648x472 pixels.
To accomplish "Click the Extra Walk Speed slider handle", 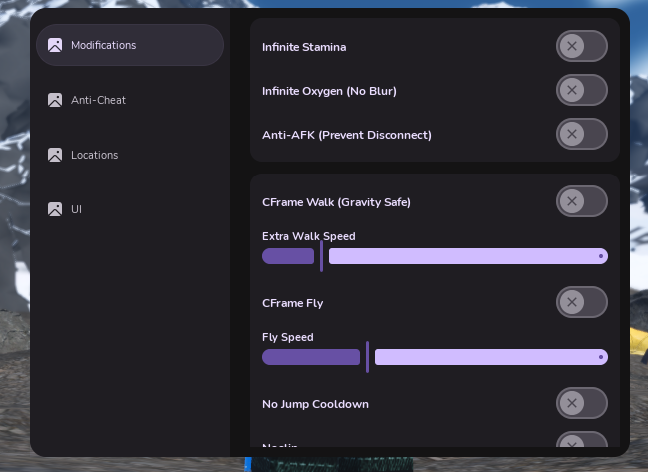I will click(x=322, y=256).
